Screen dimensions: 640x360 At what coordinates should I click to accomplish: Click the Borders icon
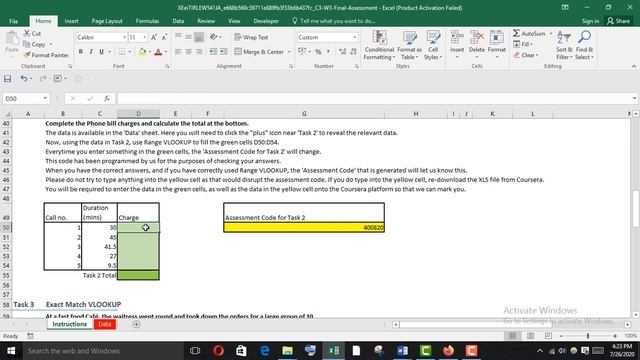click(x=122, y=52)
